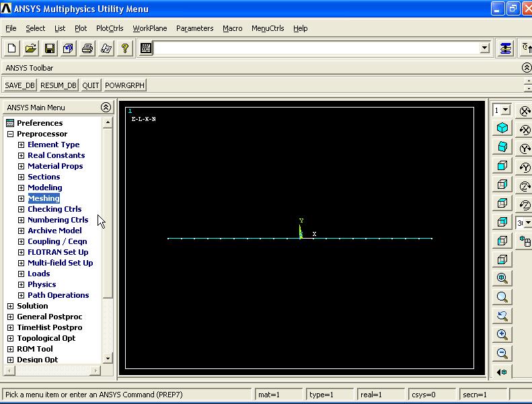The width and height of the screenshot is (532, 404).
Task: Click the QUIT toolbar button
Action: [x=91, y=85]
